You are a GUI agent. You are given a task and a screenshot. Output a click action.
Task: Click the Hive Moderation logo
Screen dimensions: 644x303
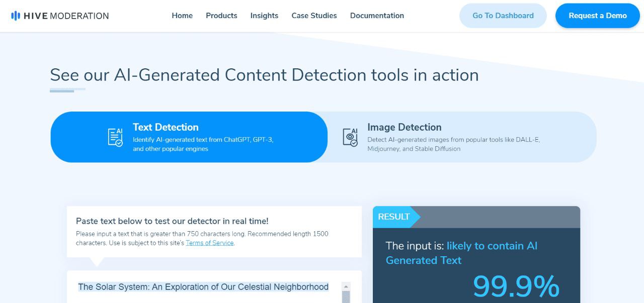pos(60,16)
